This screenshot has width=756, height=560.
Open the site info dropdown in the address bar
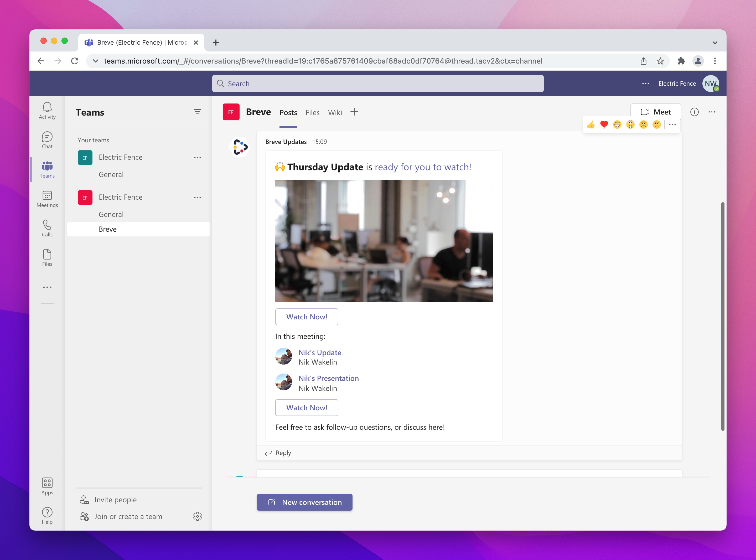coord(96,61)
